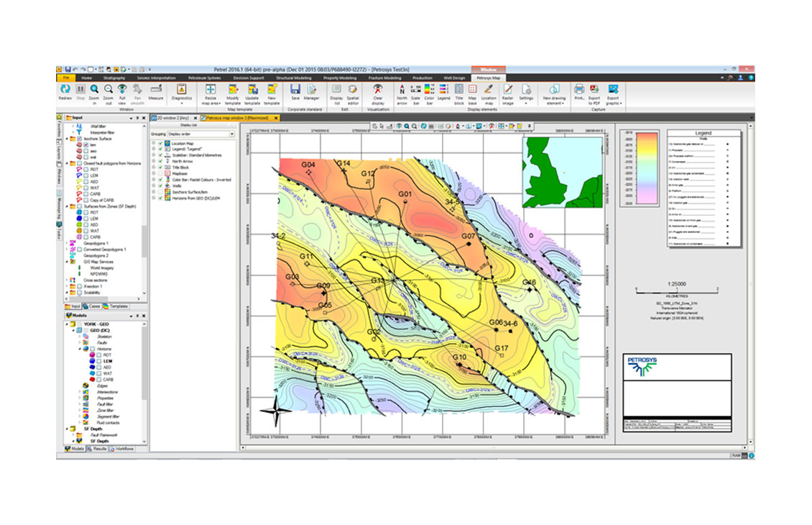Toggle Title Block display list checkbox
Screen dimensions: 812x525
[160, 168]
